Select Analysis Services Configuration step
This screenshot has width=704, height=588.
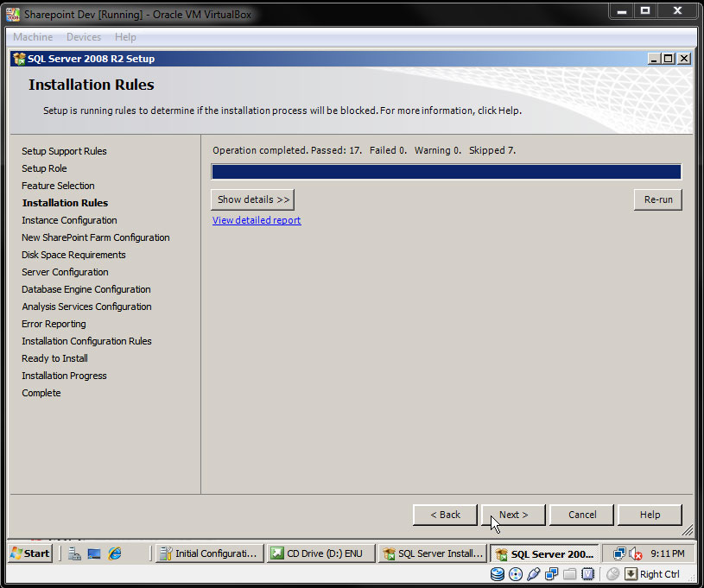click(86, 307)
